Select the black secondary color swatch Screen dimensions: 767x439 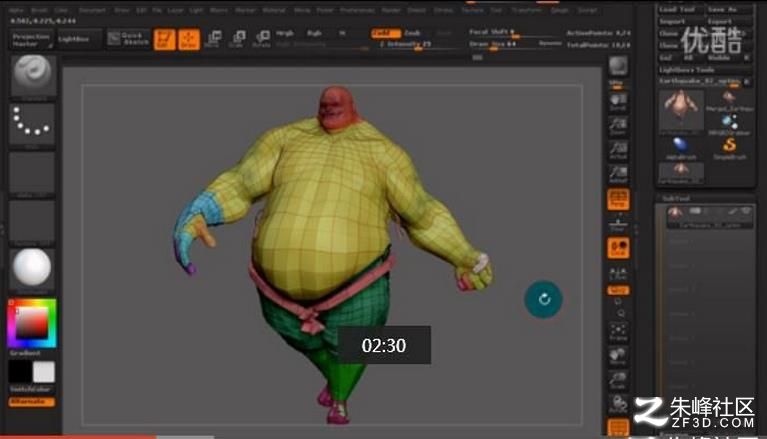point(20,372)
